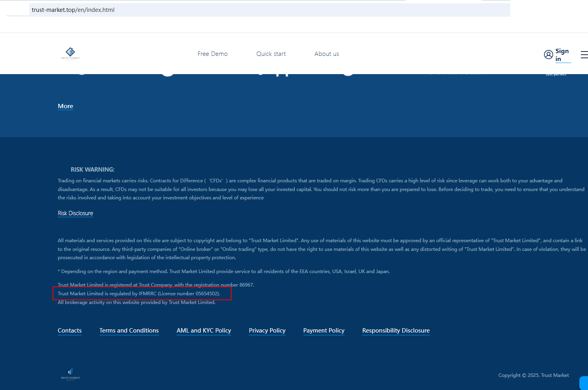Screen dimensions: 588x390
Task: Open Terms and Conditions page
Action: (x=129, y=331)
